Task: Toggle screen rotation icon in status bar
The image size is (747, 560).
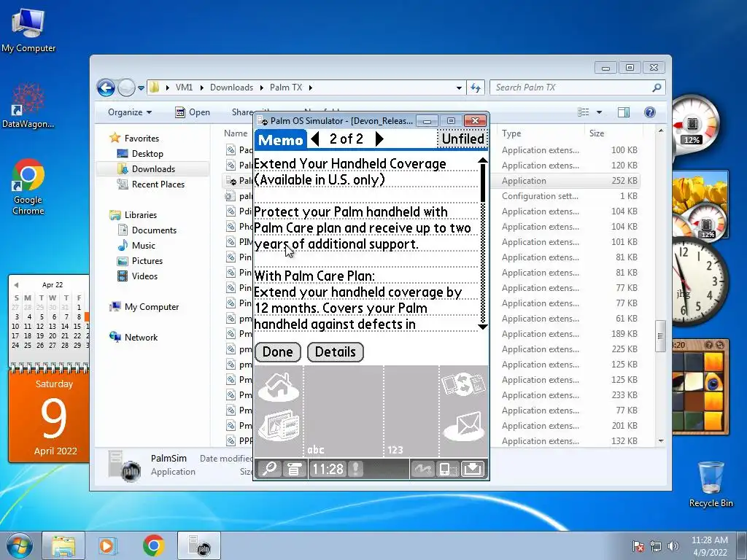Action: click(447, 469)
